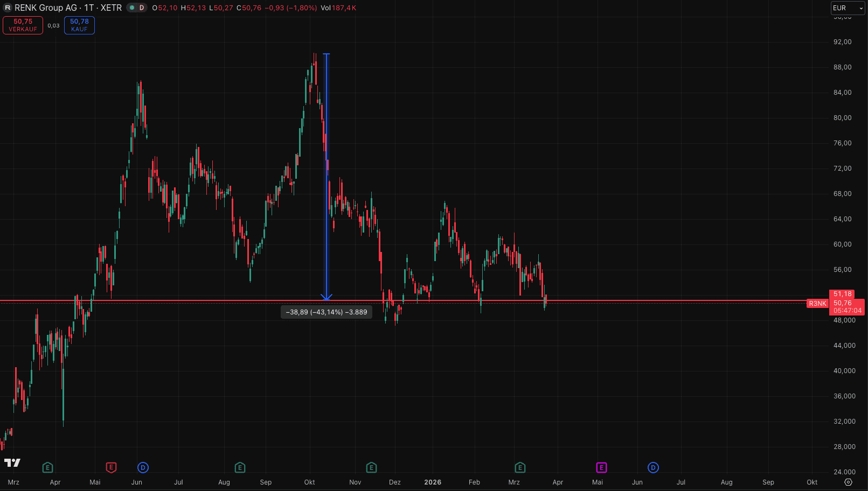Select the measurement label showing −43,14%
868x491 pixels.
coord(327,312)
